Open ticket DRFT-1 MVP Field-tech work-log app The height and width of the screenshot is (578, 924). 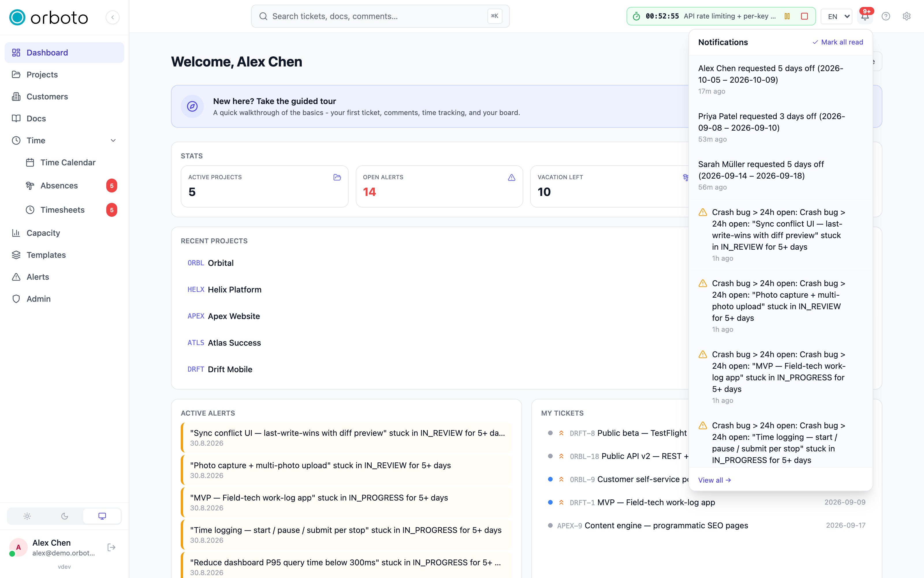point(707,502)
